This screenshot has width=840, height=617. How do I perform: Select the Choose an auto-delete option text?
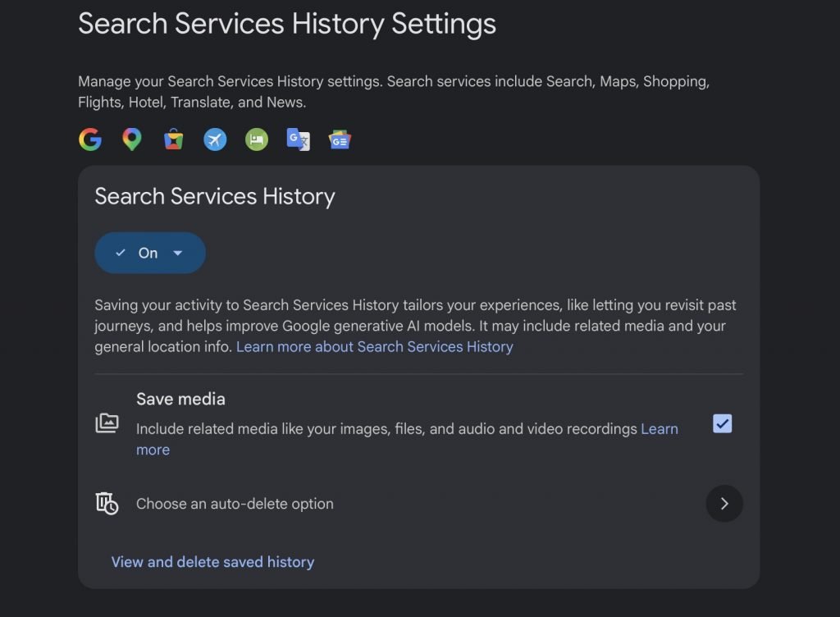pos(235,504)
